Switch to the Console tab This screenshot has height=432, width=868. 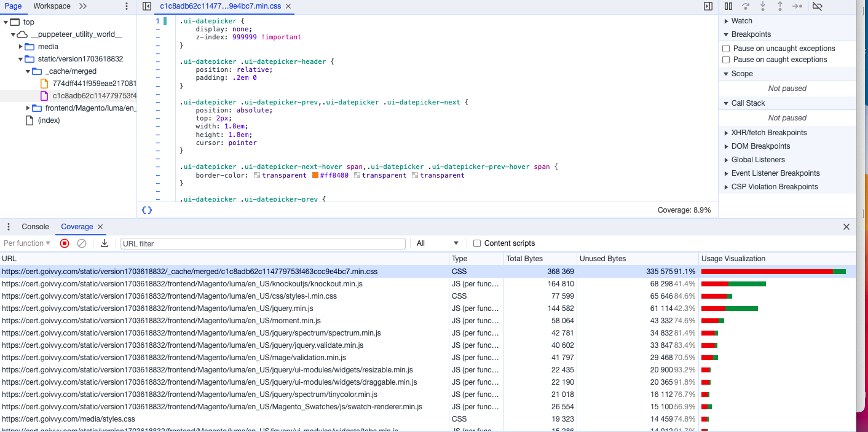tap(35, 227)
